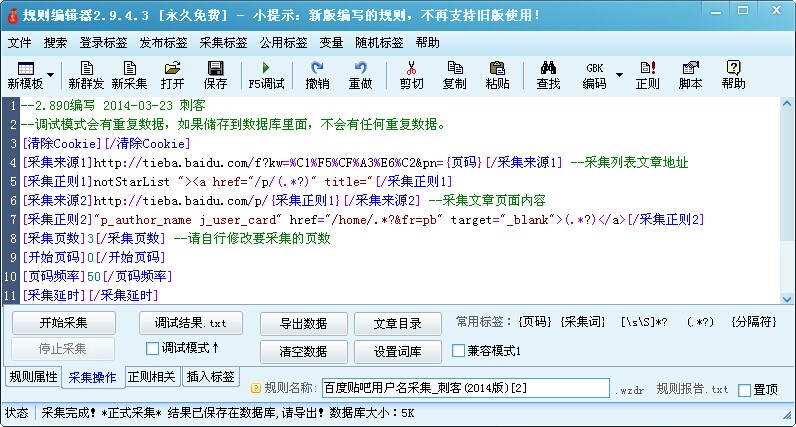Insert the {页码} common tag

coord(535,322)
